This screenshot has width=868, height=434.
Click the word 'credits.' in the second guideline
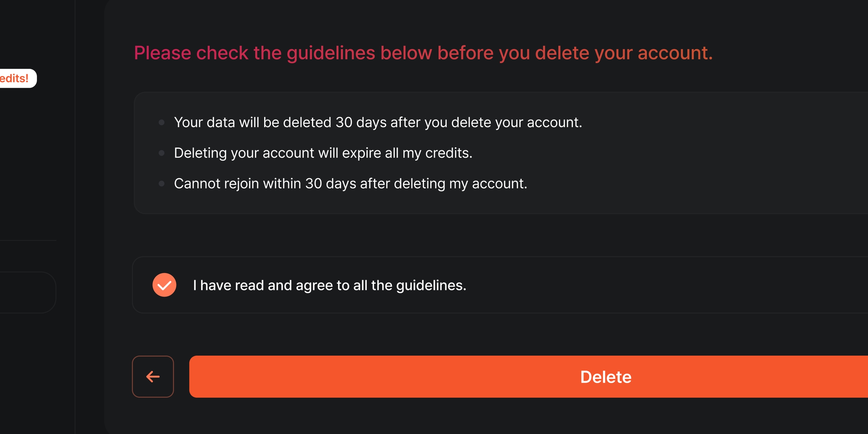click(x=448, y=153)
